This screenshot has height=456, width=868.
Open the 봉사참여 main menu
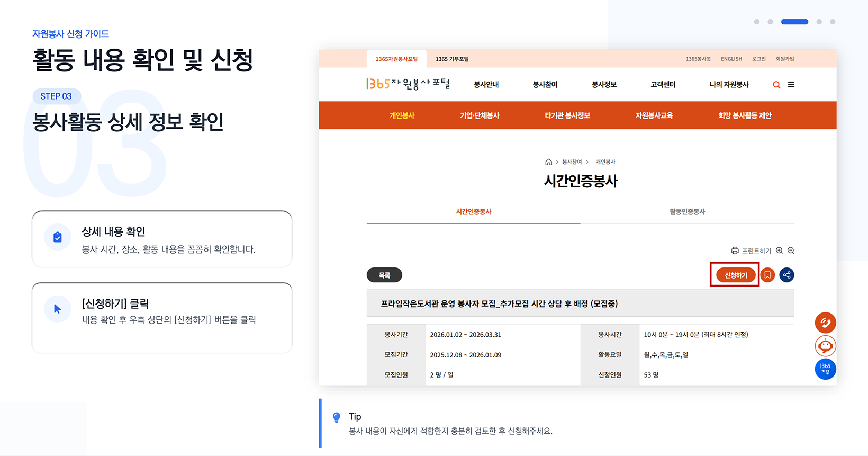[x=545, y=84]
